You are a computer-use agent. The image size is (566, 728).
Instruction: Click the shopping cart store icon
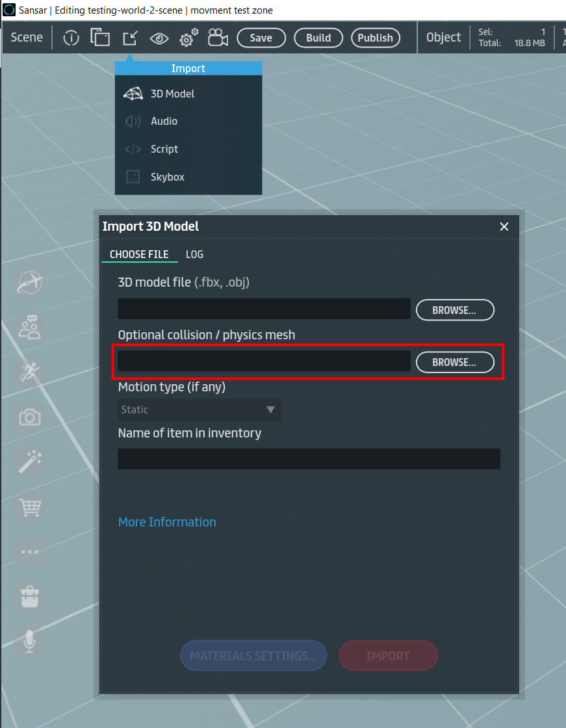30,507
